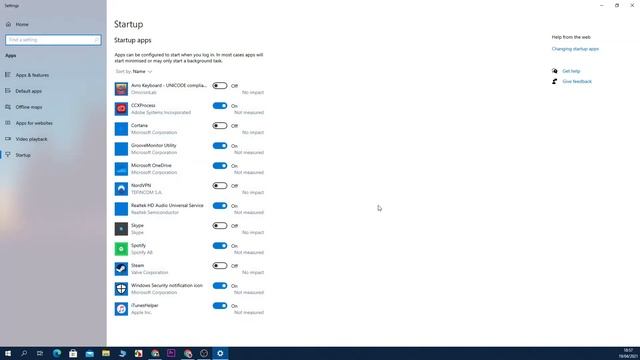Image resolution: width=640 pixels, height=360 pixels.
Task: Turn on Steam at startup
Action: tap(220, 266)
